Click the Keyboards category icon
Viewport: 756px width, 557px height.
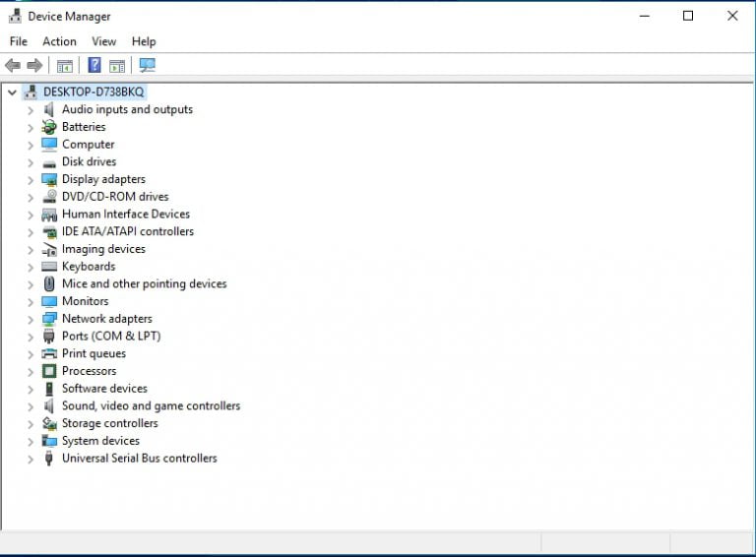(49, 267)
